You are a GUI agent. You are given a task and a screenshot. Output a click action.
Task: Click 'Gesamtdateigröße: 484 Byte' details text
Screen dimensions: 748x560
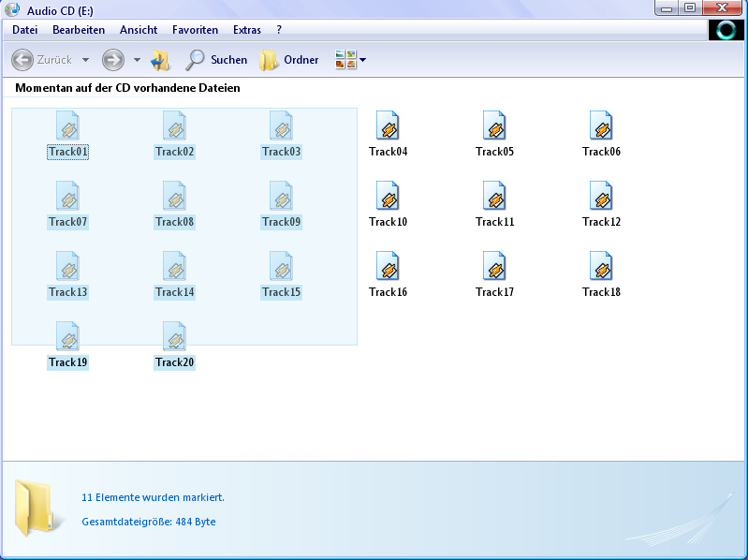pyautogui.click(x=148, y=522)
